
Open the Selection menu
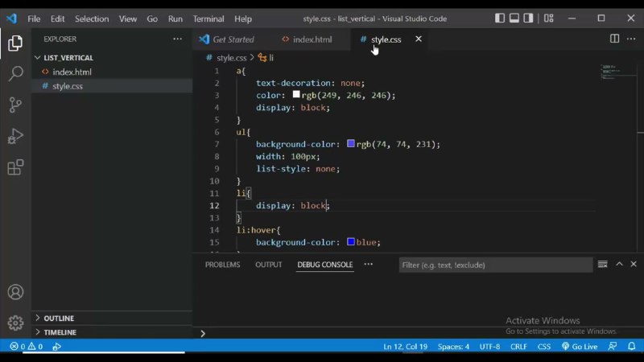92,19
